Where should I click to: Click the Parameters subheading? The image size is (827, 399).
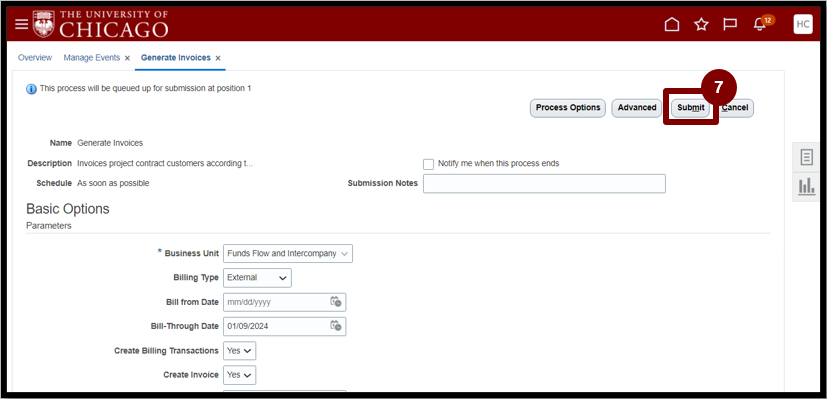click(x=49, y=226)
